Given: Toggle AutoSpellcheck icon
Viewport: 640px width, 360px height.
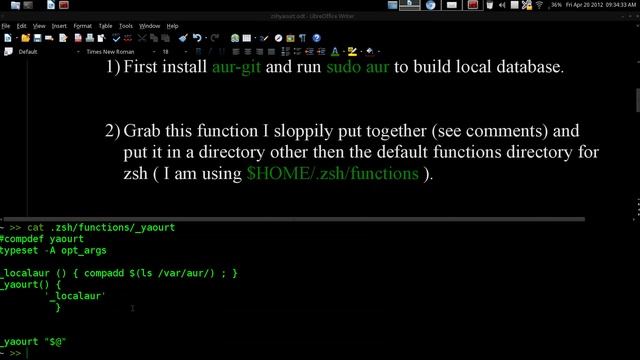Looking at the screenshot, I should coord(128,38).
